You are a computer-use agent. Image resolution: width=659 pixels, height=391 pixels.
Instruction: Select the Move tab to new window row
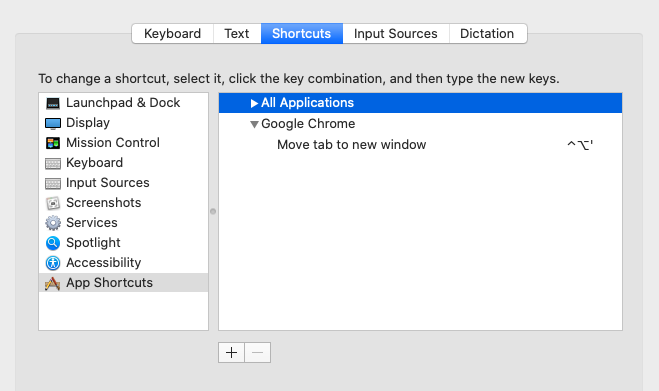click(420, 145)
